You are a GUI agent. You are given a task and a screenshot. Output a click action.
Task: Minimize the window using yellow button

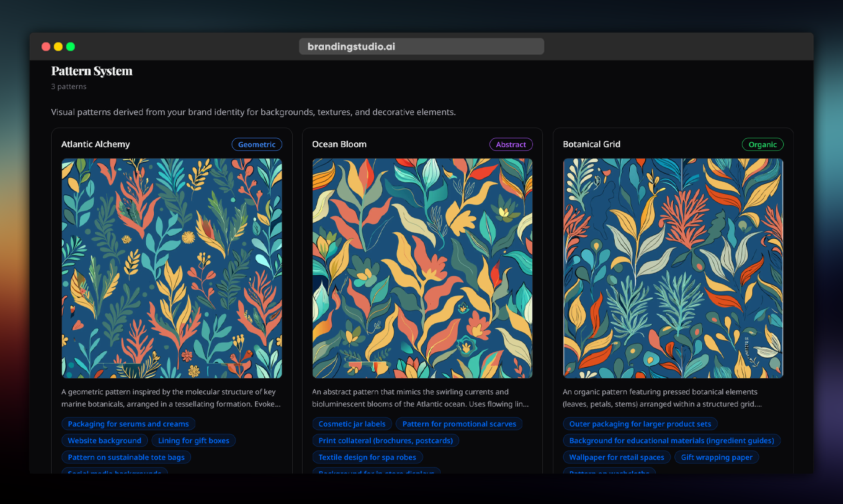pos(58,47)
